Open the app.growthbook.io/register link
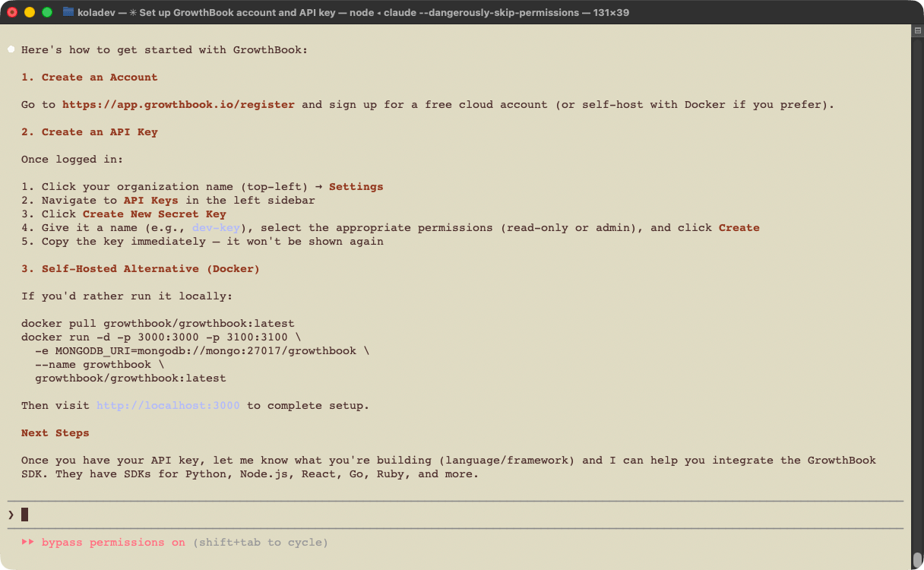Viewport: 924px width, 570px height. [x=179, y=105]
